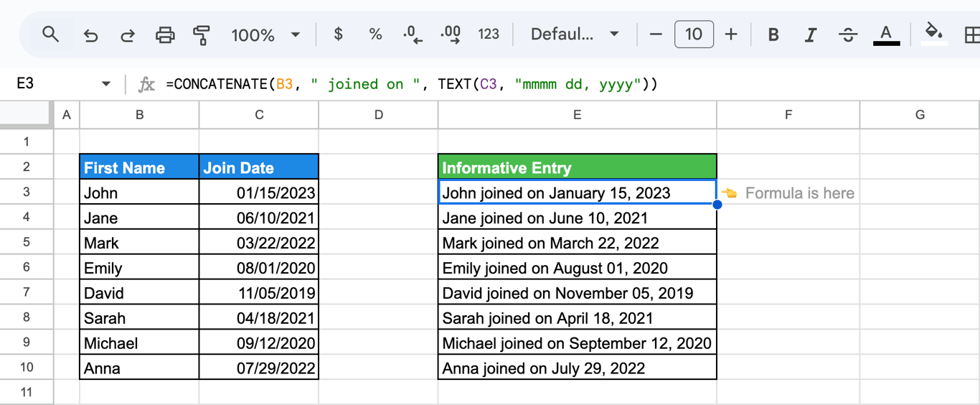
Task: Select cell David joined on November 05, 2019
Action: click(578, 292)
